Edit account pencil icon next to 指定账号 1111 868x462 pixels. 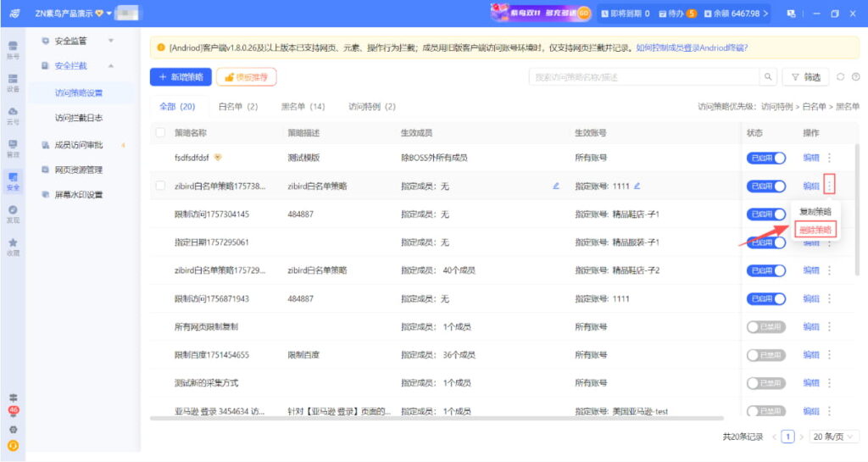click(x=637, y=186)
